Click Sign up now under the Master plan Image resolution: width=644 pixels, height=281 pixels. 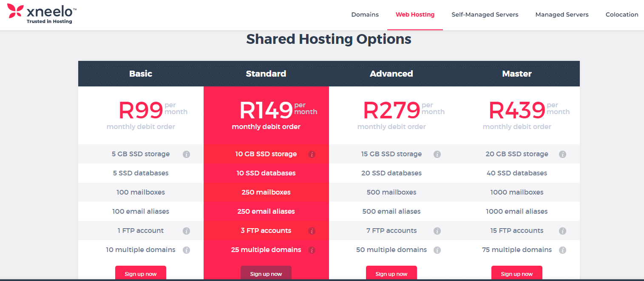pos(516,274)
